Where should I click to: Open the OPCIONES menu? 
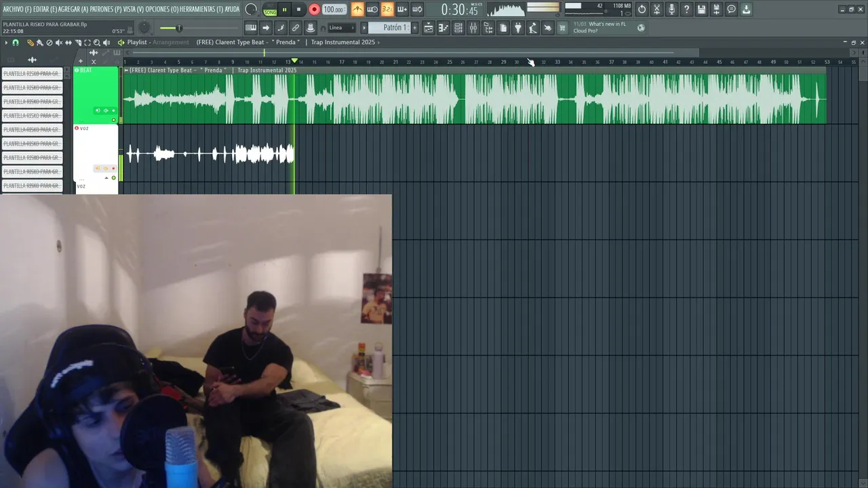point(161,9)
